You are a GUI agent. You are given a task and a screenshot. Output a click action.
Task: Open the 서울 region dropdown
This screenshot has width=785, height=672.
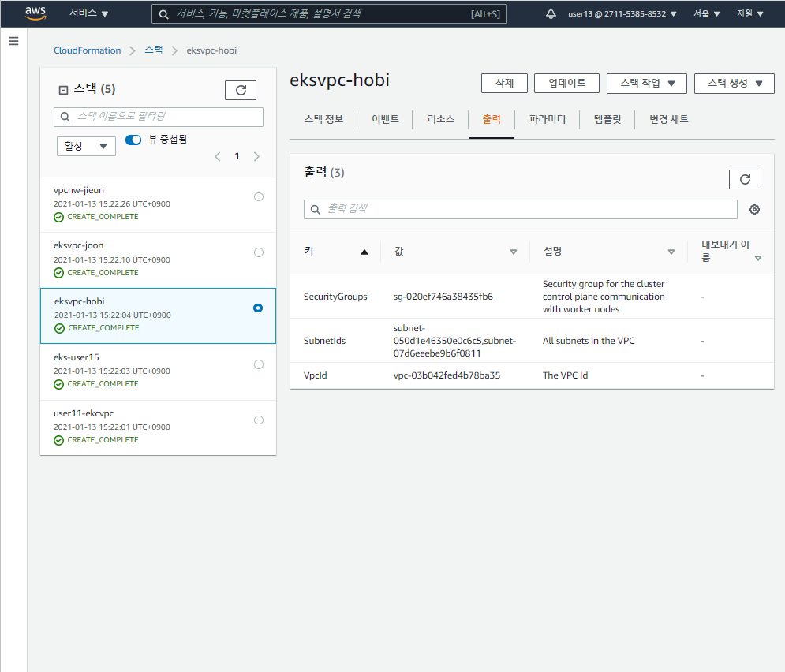(x=706, y=14)
